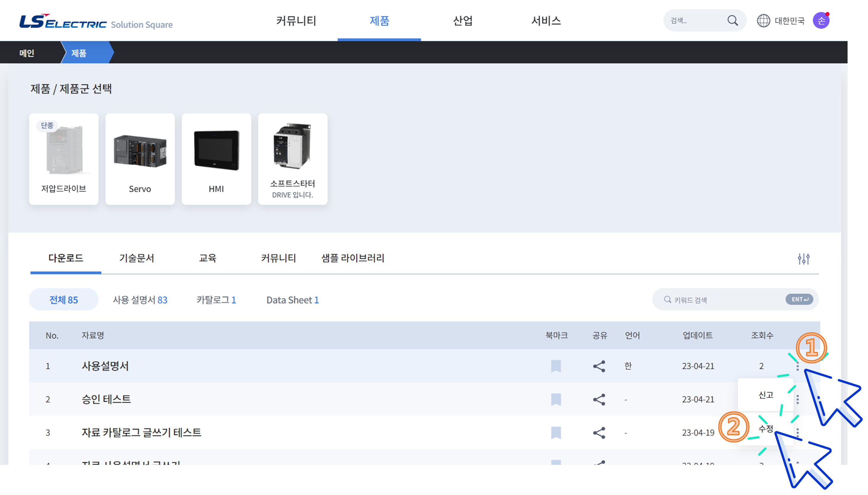Choose 수정 from the context menu

[x=766, y=429]
